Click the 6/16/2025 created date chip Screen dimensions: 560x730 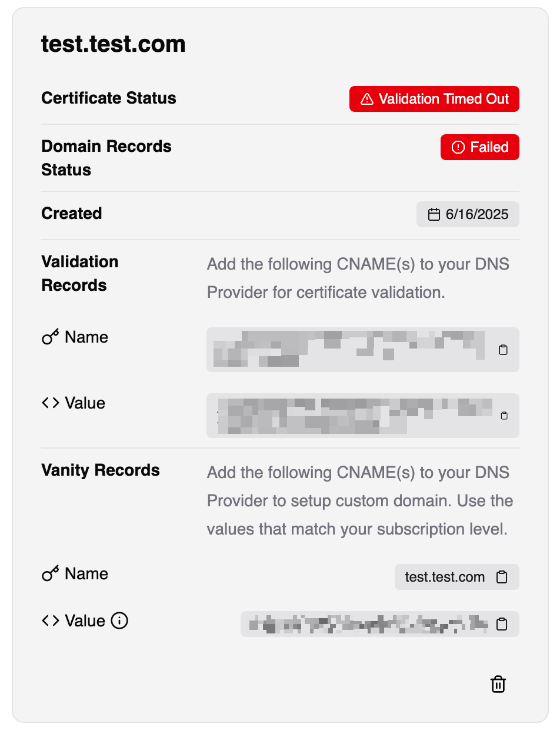[x=468, y=214]
